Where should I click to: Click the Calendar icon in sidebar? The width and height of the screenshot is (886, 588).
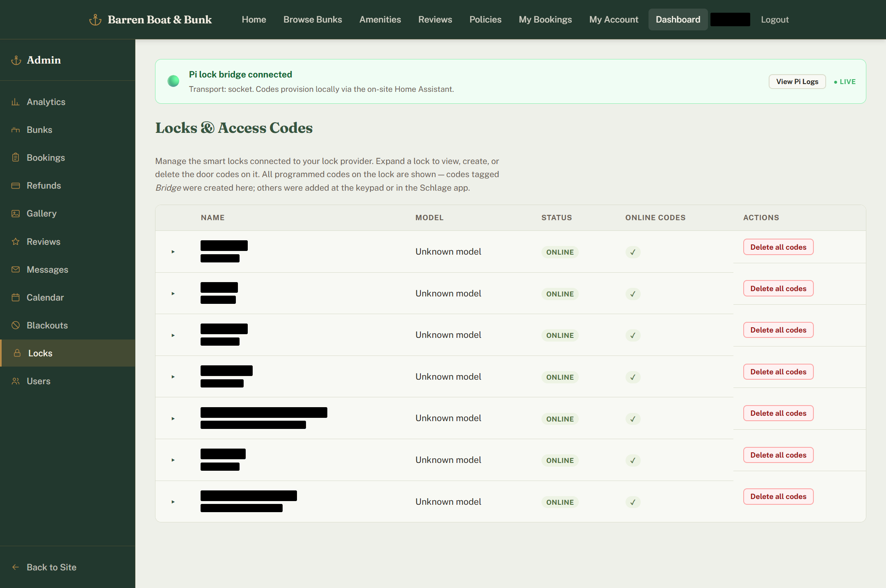tap(16, 297)
